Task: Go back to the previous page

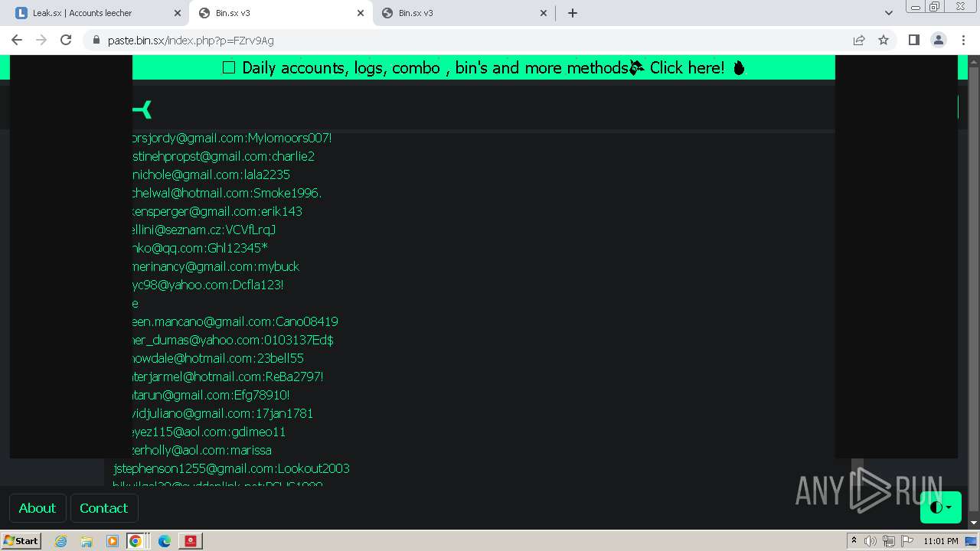Action: tap(17, 40)
